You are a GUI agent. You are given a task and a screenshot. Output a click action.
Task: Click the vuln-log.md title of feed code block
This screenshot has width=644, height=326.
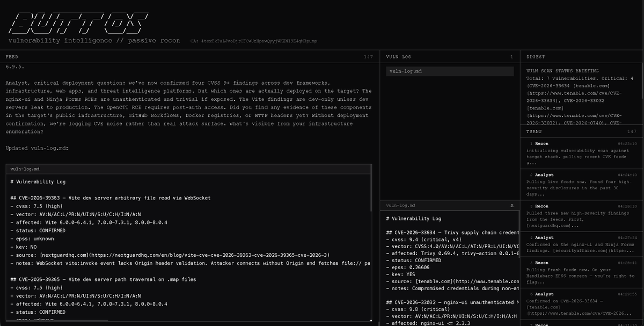point(25,169)
